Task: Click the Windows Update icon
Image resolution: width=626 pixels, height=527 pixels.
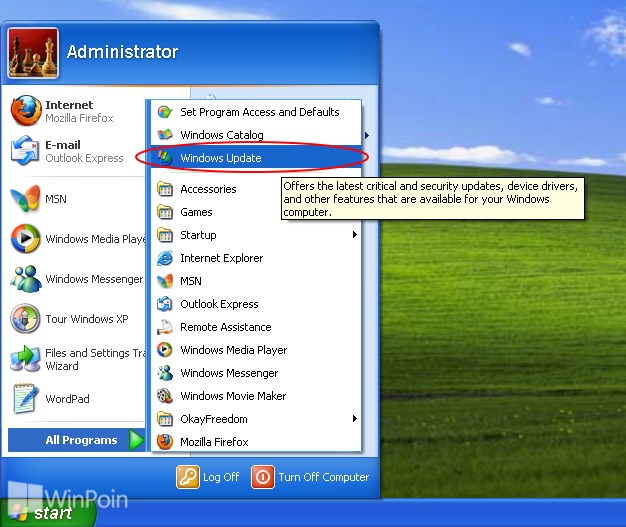Action: 164,157
